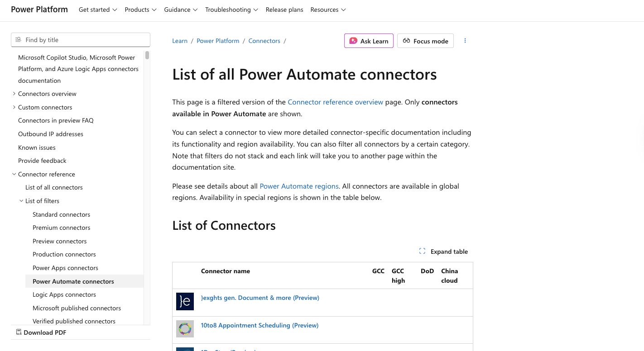Open the page options ellipsis menu
Viewport: 644px width, 351px height.
coord(465,41)
